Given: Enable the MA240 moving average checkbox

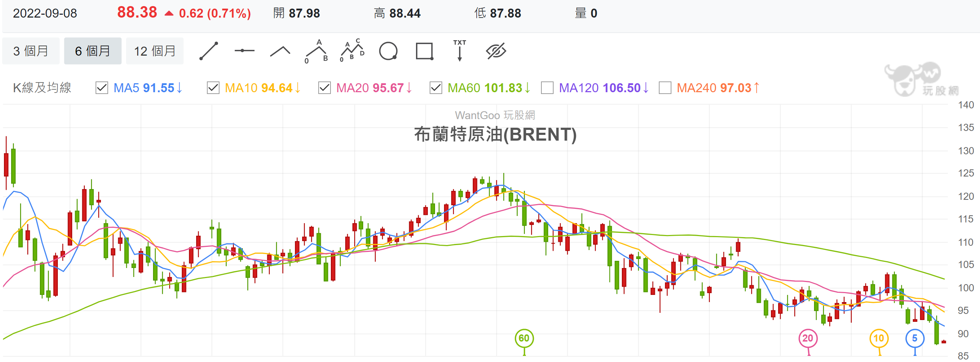Looking at the screenshot, I should [x=665, y=88].
